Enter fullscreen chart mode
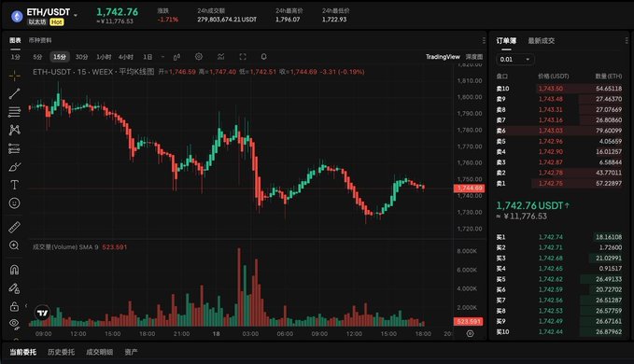Screen dimensions: 634x364 [x=243, y=57]
